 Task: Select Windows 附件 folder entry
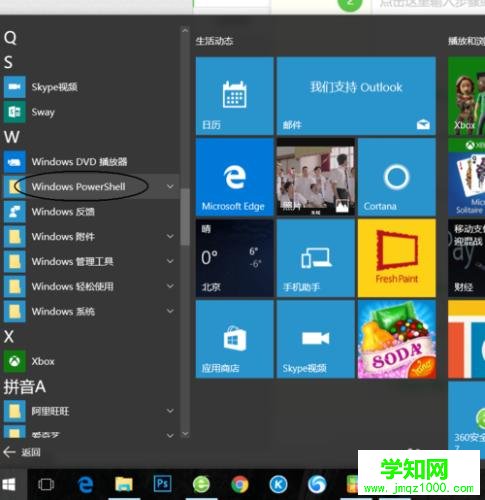90,236
